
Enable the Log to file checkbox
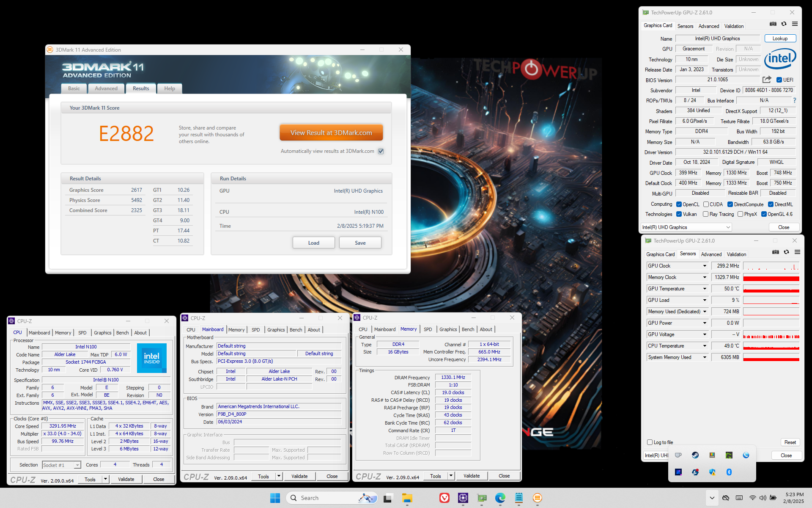[x=650, y=442]
